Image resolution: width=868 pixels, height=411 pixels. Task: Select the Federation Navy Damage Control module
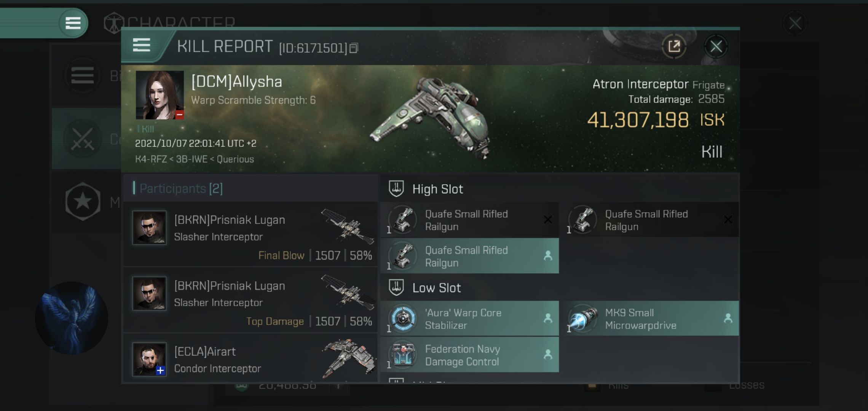point(469,355)
